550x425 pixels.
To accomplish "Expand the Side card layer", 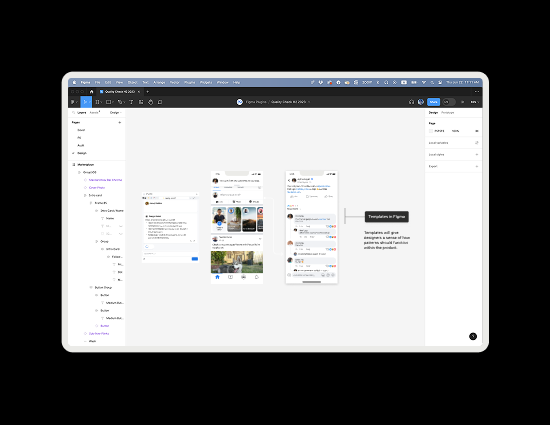I will pyautogui.click(x=85, y=195).
